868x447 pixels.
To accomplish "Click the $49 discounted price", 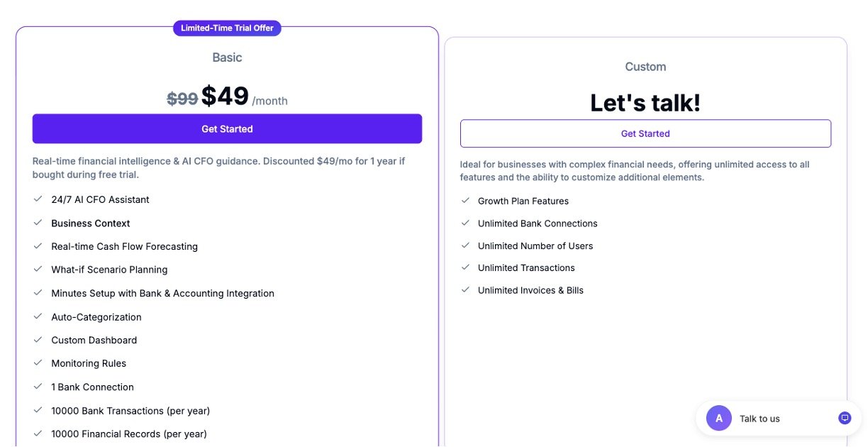I will (x=225, y=96).
